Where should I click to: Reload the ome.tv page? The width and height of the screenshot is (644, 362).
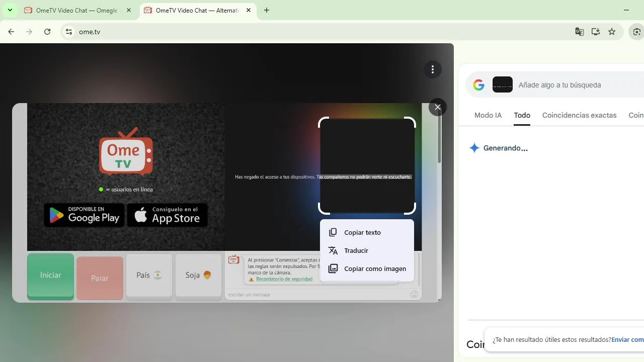point(47,32)
